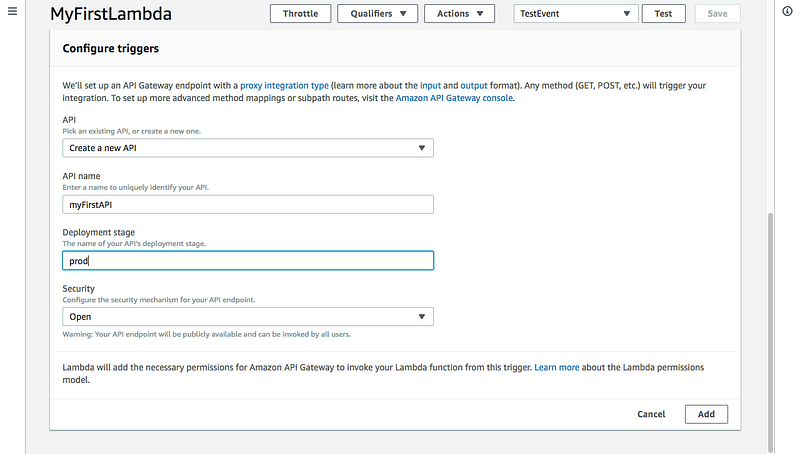
Task: Click the Throttle button
Action: click(301, 14)
